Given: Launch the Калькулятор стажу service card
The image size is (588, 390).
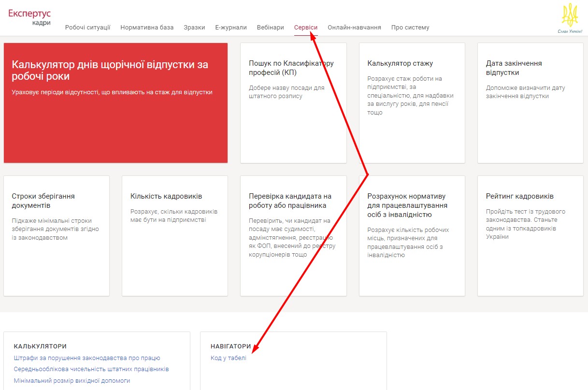Looking at the screenshot, I should 412,102.
